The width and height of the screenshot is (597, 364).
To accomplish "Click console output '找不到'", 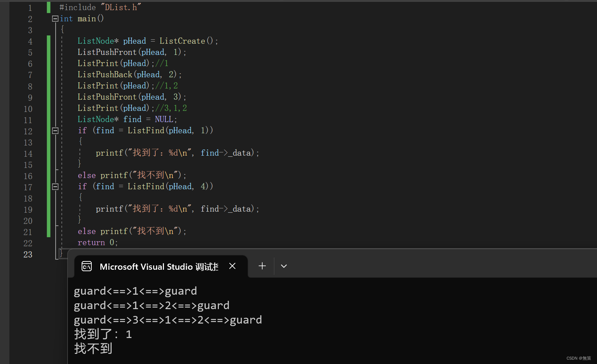I will [x=93, y=348].
